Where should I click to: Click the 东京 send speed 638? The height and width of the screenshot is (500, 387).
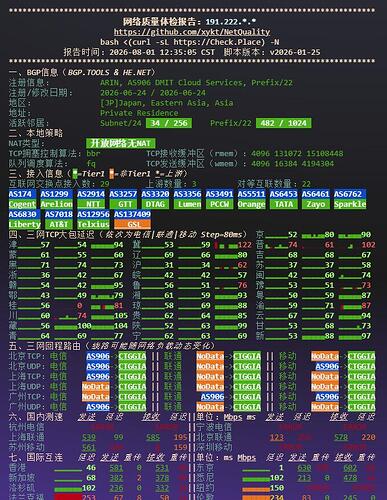[304, 468]
